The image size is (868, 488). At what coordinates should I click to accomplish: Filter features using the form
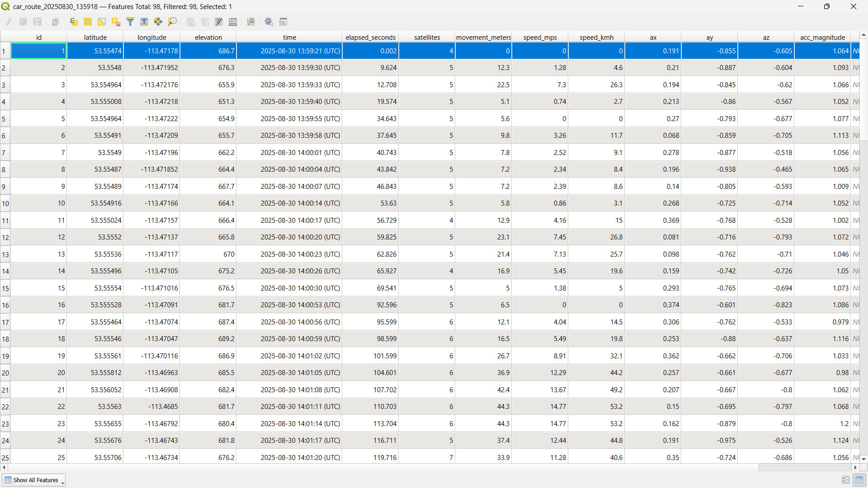point(131,22)
